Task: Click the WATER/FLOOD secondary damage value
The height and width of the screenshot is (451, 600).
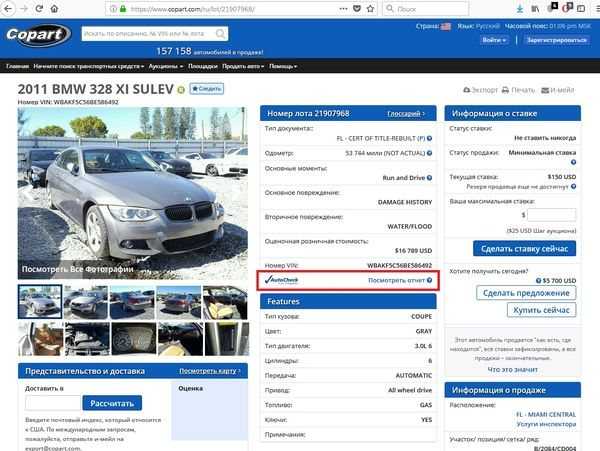Action: pyautogui.click(x=409, y=226)
